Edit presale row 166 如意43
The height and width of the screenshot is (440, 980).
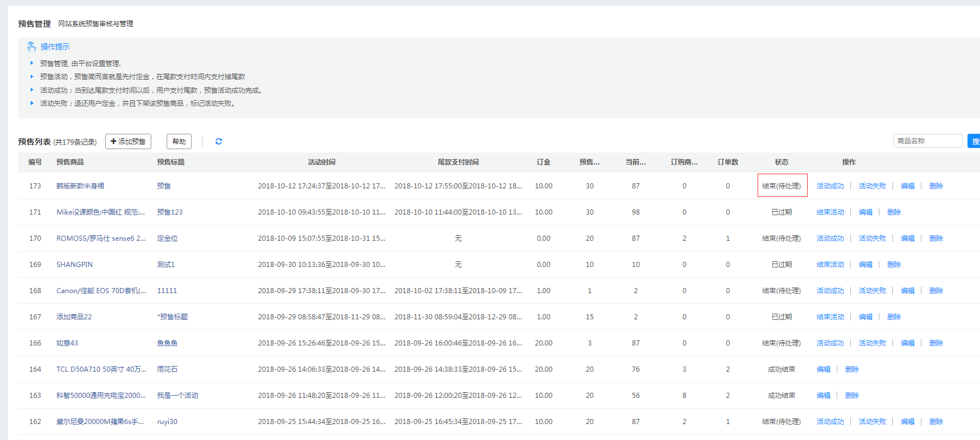click(x=907, y=343)
